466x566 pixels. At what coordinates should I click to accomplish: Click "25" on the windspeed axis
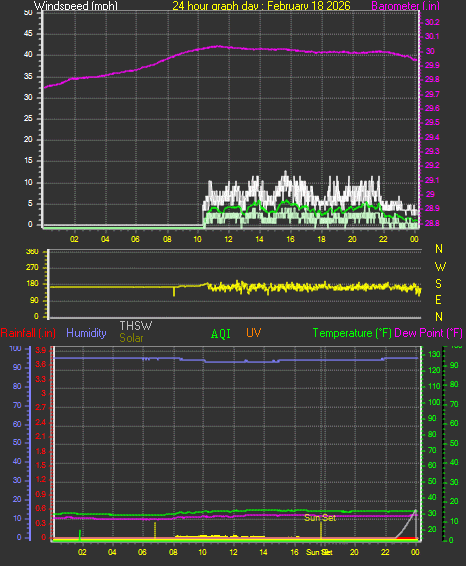click(x=28, y=118)
